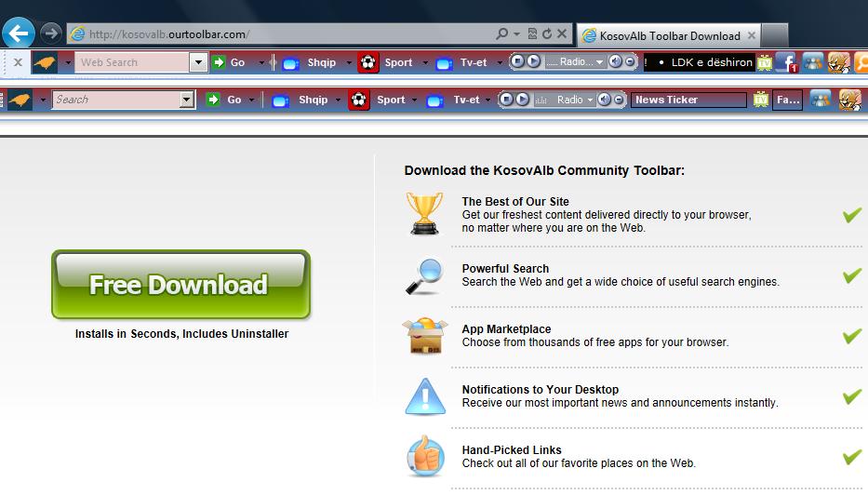Click the green checkmark beside Powerful Search
Viewport: 868px width, 495px height.
click(851, 275)
